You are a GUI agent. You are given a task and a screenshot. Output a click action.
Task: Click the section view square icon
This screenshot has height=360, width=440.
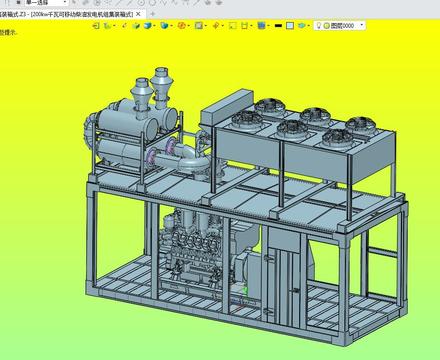click(x=199, y=26)
